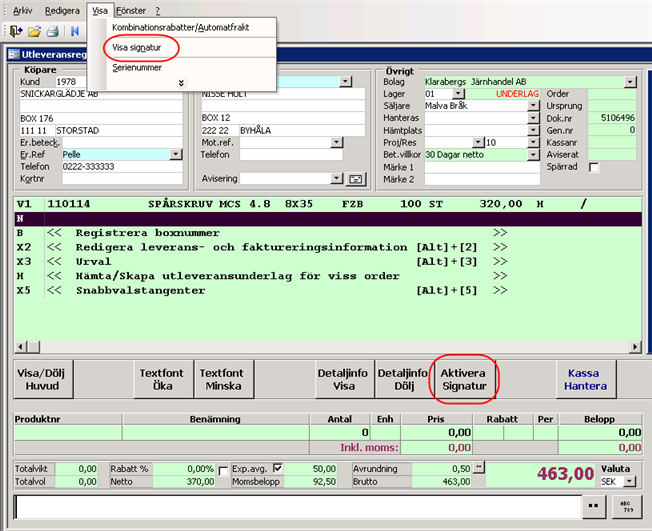Open the Hanteras dropdown
This screenshot has width=652, height=531.
533,118
